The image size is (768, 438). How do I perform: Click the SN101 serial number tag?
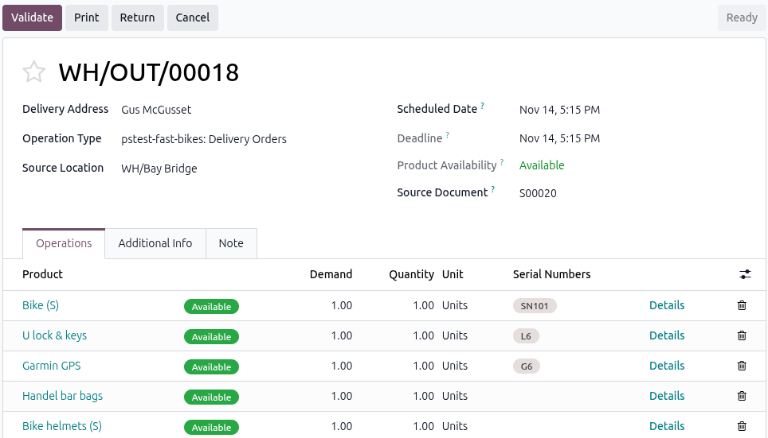(535, 306)
